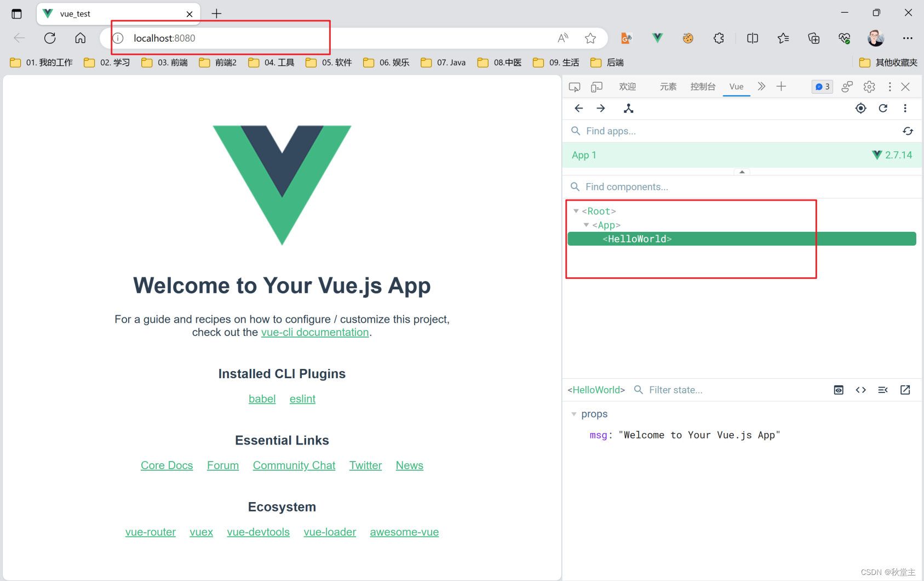924x581 pixels.
Task: Open the Collections icon
Action: (x=814, y=38)
